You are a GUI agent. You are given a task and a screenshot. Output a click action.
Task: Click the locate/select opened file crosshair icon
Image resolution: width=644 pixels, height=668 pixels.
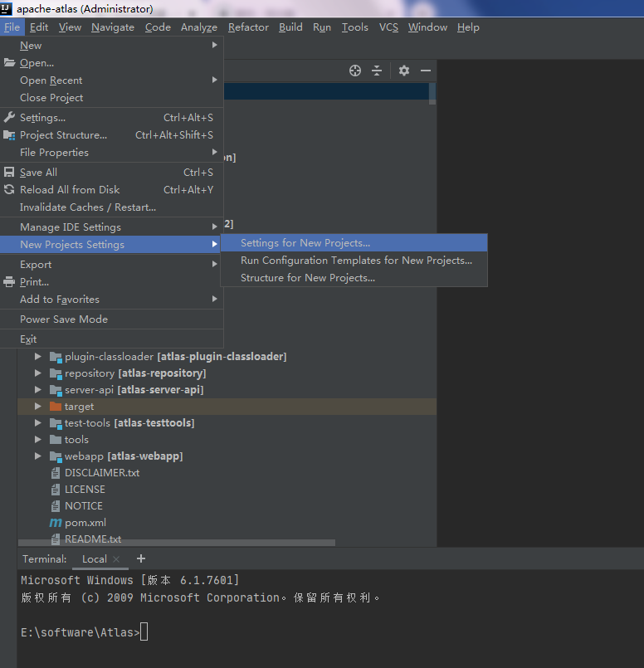[x=355, y=71]
